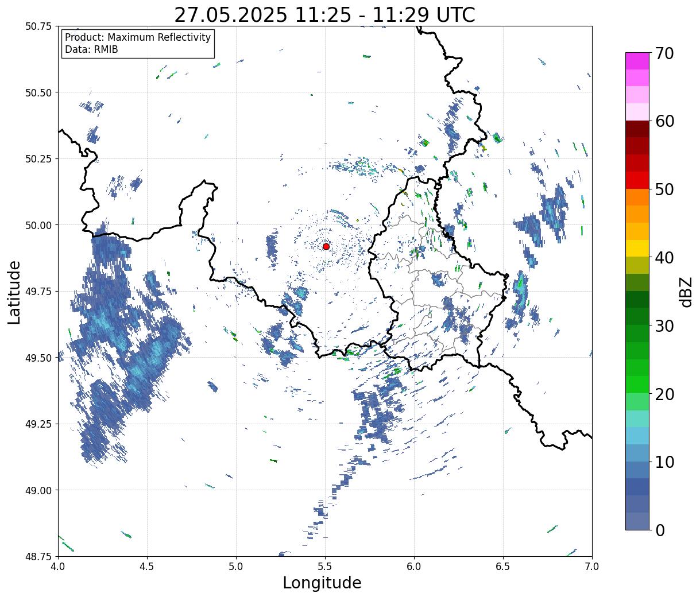Image resolution: width=700 pixels, height=597 pixels.
Task: Click the longitude tick label '7.0'
Action: [592, 566]
